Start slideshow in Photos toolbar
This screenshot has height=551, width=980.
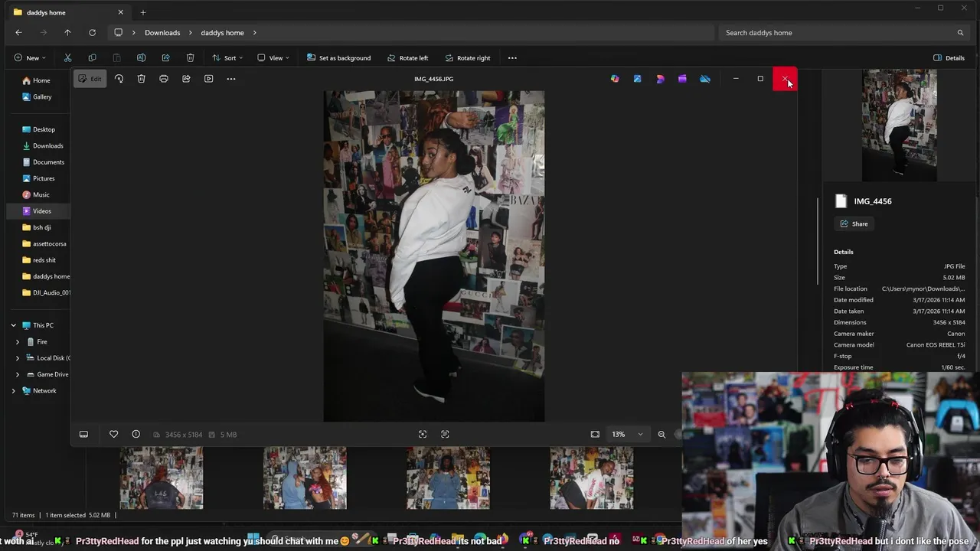click(x=208, y=79)
